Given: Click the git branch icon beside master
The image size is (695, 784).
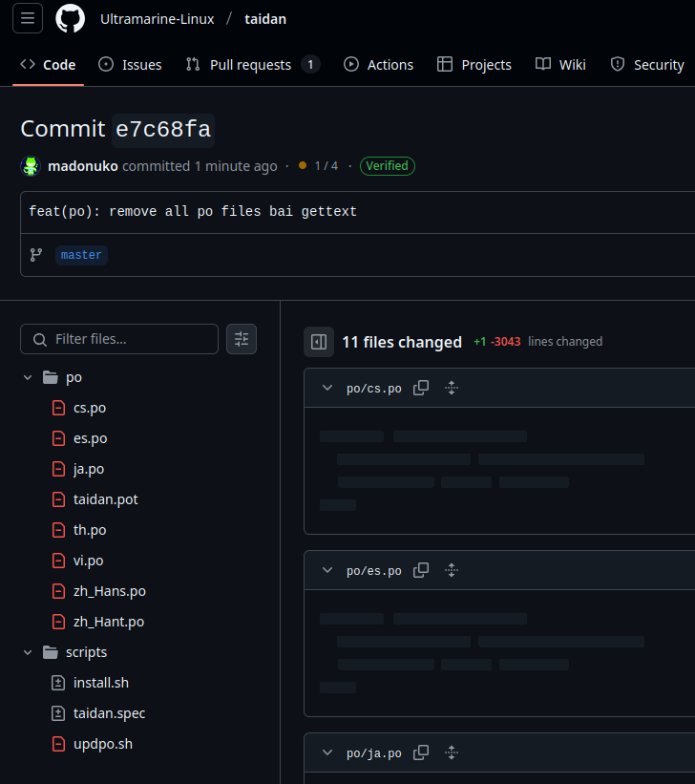Looking at the screenshot, I should [36, 255].
